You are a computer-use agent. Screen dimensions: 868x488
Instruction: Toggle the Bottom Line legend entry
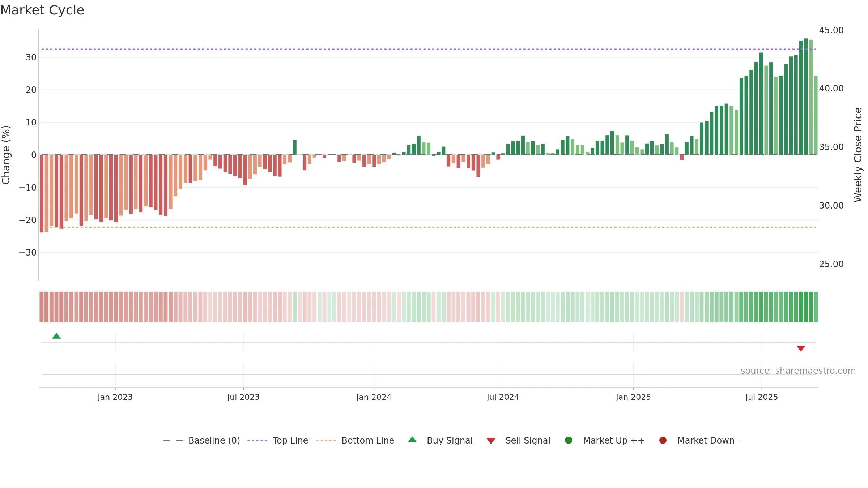coord(355,440)
